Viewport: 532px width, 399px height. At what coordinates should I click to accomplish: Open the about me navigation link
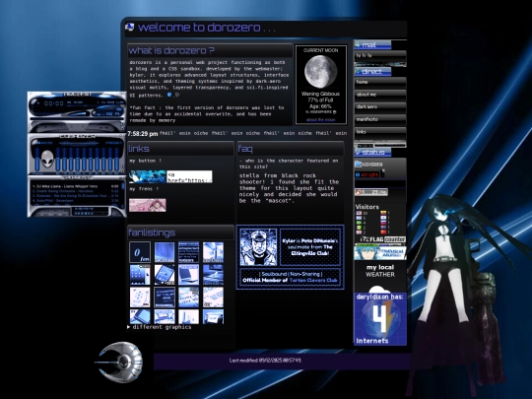380,95
